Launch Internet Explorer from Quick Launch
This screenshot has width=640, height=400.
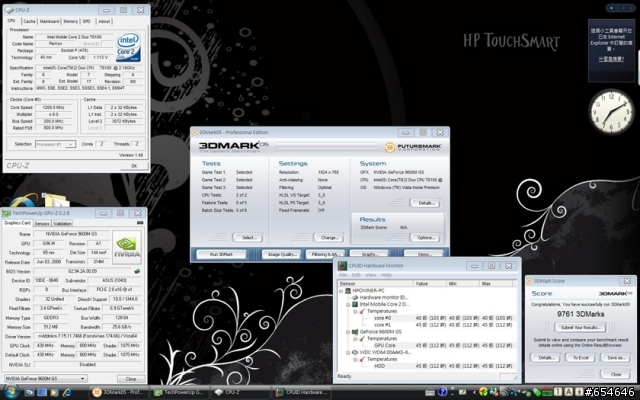[x=66, y=393]
